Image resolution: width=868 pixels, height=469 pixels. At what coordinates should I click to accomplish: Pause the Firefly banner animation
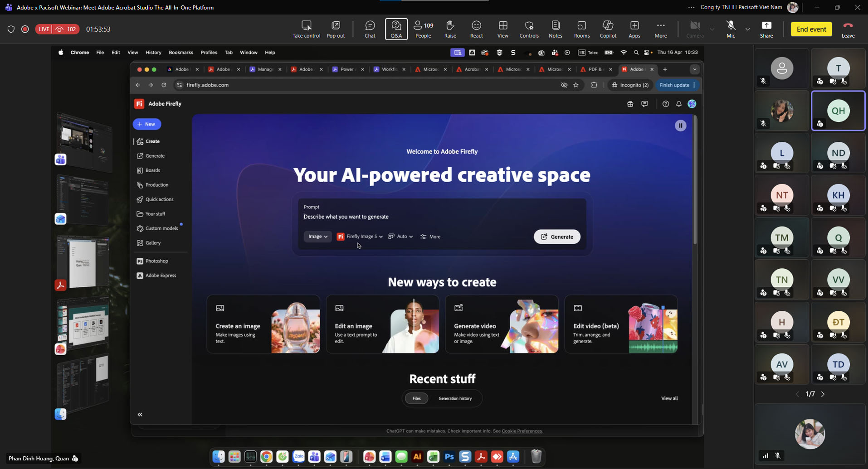(680, 126)
